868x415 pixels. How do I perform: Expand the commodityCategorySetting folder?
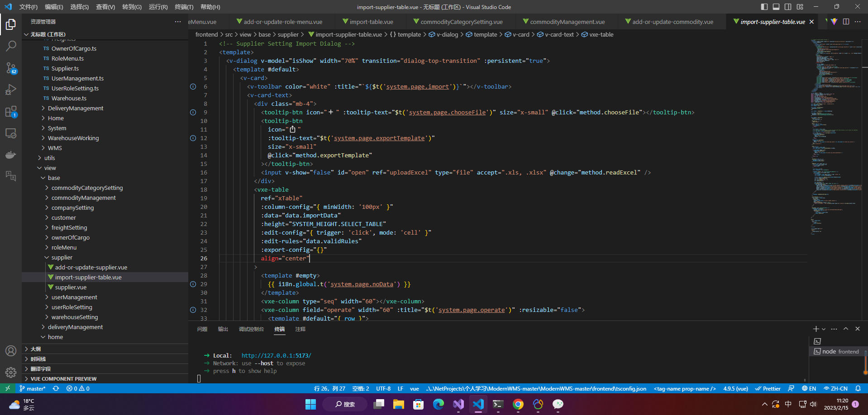(105, 188)
